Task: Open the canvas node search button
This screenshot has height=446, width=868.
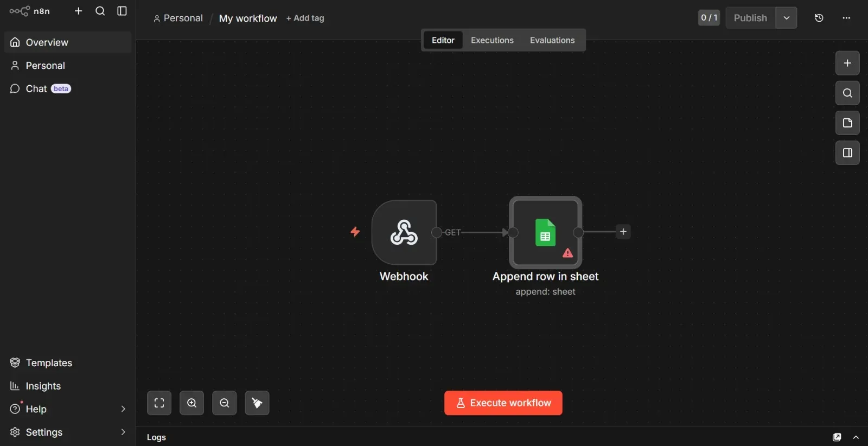Action: tap(847, 93)
